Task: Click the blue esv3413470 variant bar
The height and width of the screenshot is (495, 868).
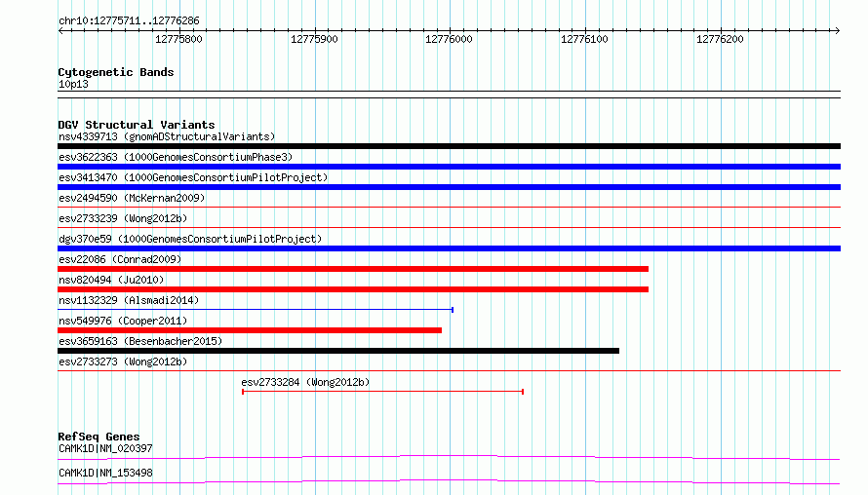Action: 449,187
